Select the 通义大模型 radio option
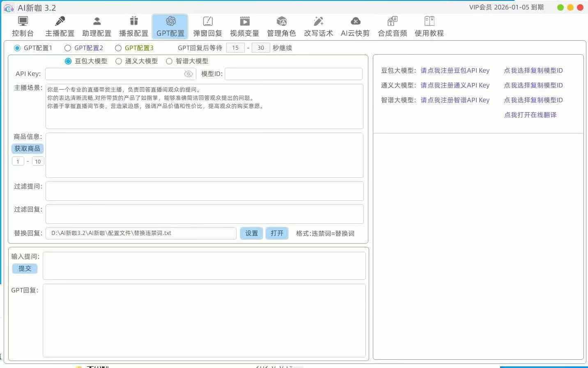Screen dimensions: 588x368 click(x=119, y=61)
